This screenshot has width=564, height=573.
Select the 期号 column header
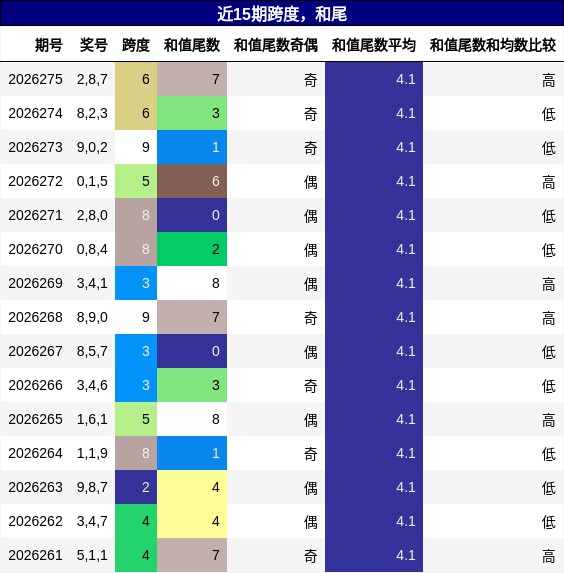tap(49, 45)
